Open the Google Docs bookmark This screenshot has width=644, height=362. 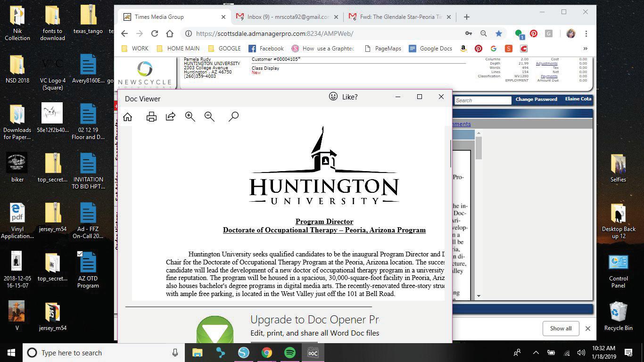pos(430,49)
